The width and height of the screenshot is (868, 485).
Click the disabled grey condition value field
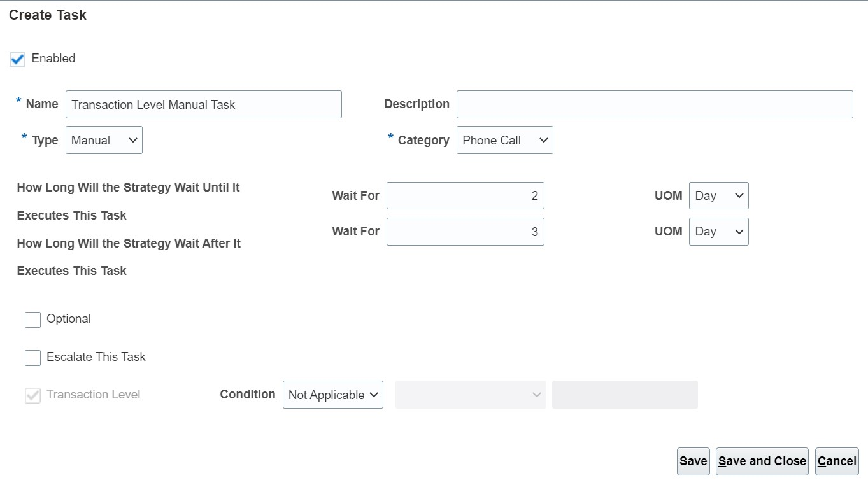tap(624, 395)
